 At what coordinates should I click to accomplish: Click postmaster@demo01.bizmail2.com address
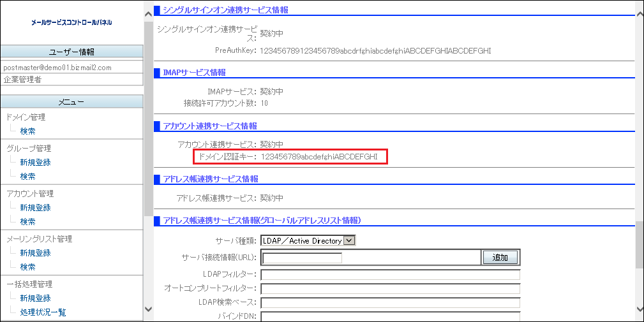pos(57,68)
